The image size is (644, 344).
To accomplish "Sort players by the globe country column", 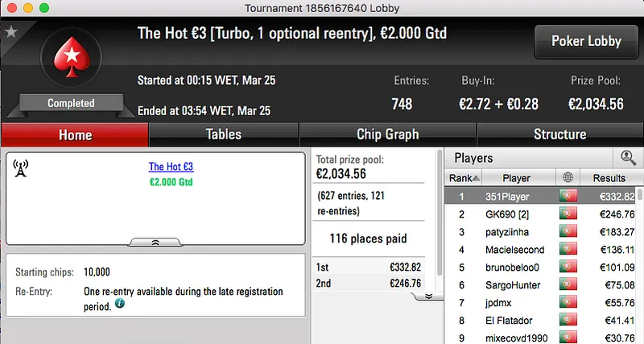I will (x=568, y=178).
